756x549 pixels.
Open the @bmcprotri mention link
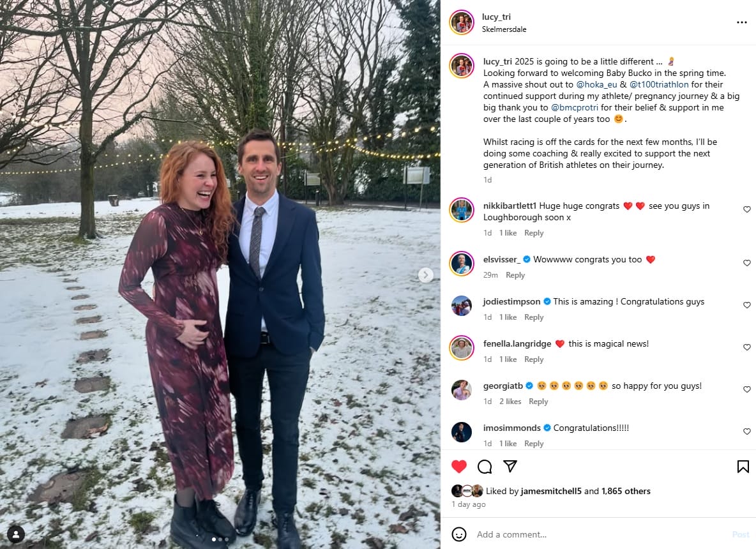pyautogui.click(x=574, y=107)
